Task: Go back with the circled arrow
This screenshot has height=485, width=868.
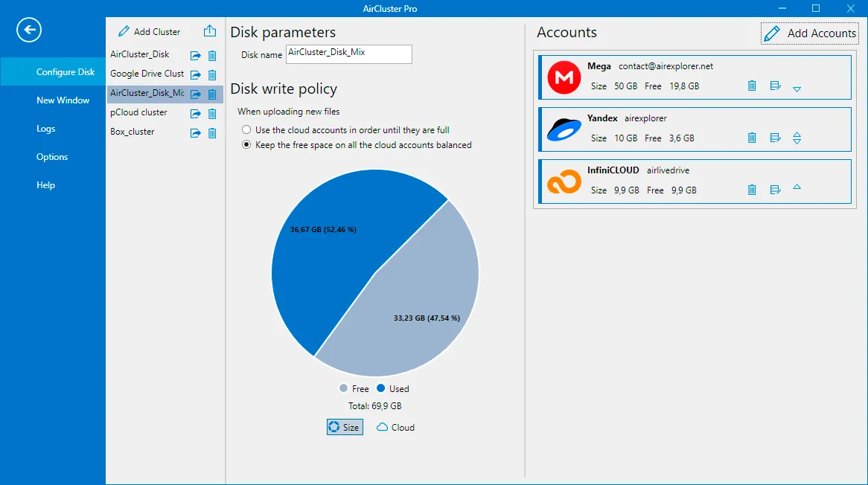Action: [29, 30]
